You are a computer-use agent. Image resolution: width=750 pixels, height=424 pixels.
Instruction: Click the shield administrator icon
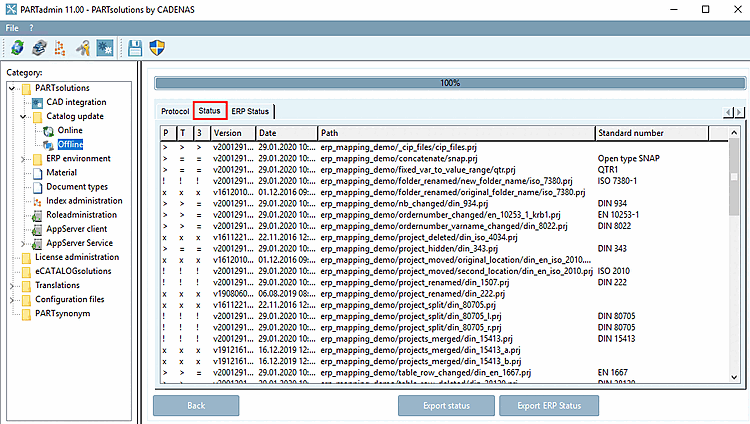[x=159, y=47]
